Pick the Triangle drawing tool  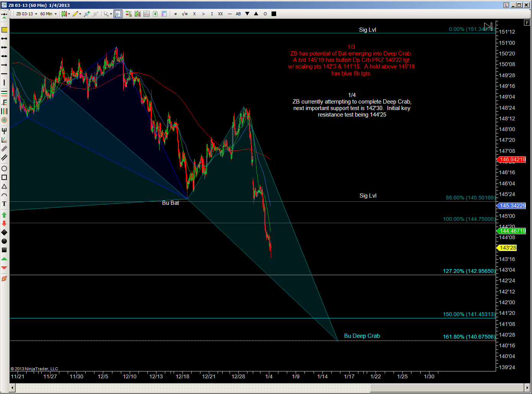click(x=4, y=186)
